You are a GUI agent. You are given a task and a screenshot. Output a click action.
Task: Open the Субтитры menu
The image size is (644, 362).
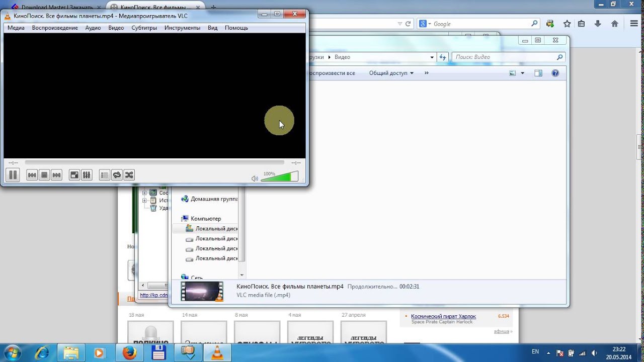[x=144, y=28]
